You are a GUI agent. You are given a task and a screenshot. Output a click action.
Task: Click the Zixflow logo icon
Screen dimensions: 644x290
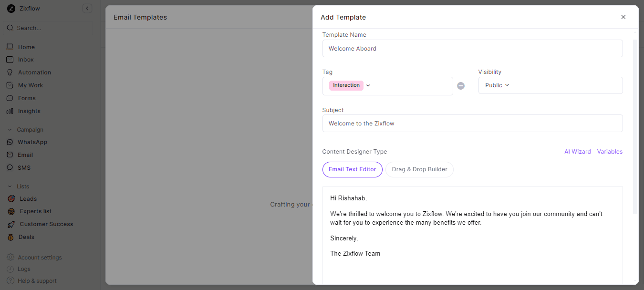[x=11, y=9]
